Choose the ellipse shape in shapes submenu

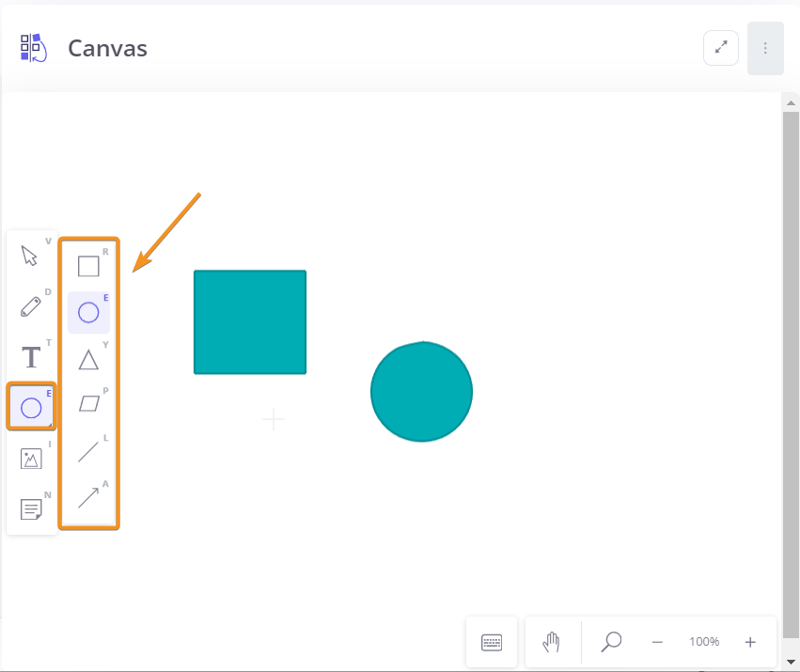(x=88, y=312)
